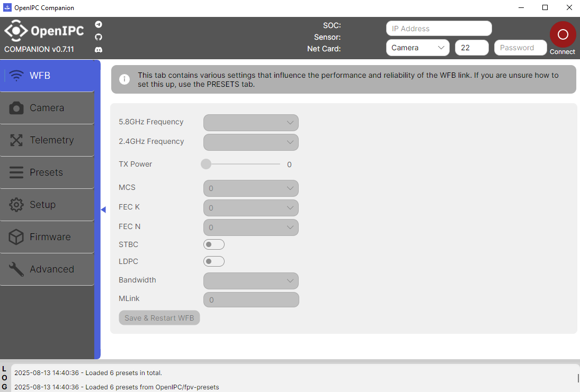
Task: Click the port field showing 22
Action: [x=471, y=48]
